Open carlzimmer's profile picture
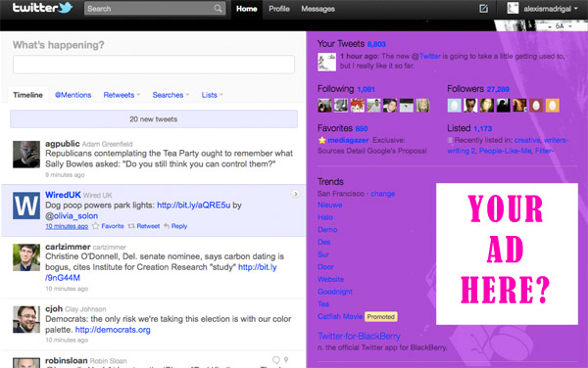The width and height of the screenshot is (588, 368). pyautogui.click(x=26, y=257)
